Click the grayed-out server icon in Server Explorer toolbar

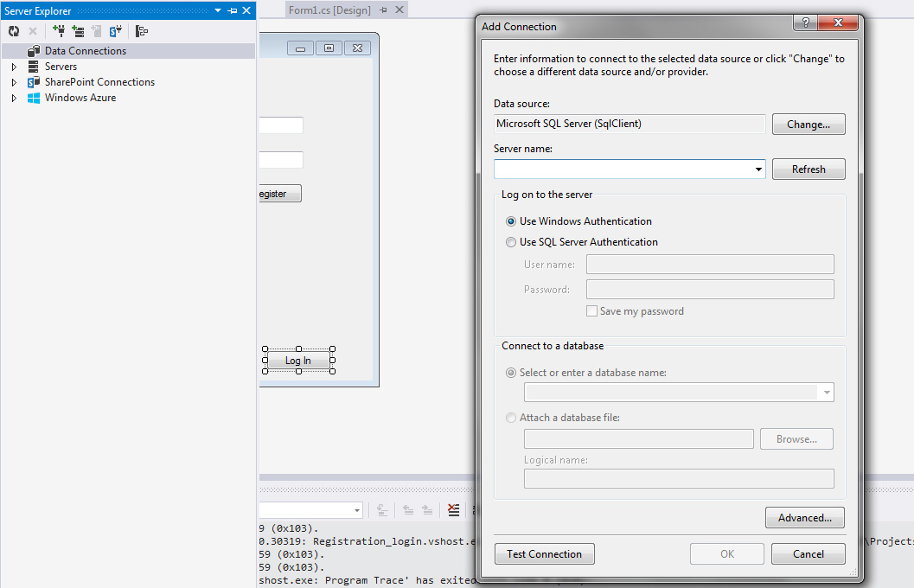point(96,31)
